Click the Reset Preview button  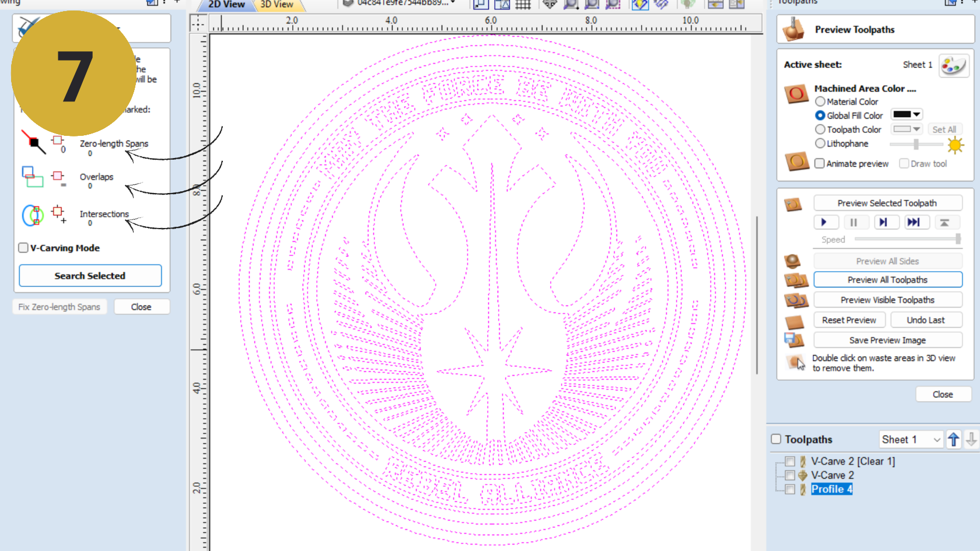[x=849, y=320]
